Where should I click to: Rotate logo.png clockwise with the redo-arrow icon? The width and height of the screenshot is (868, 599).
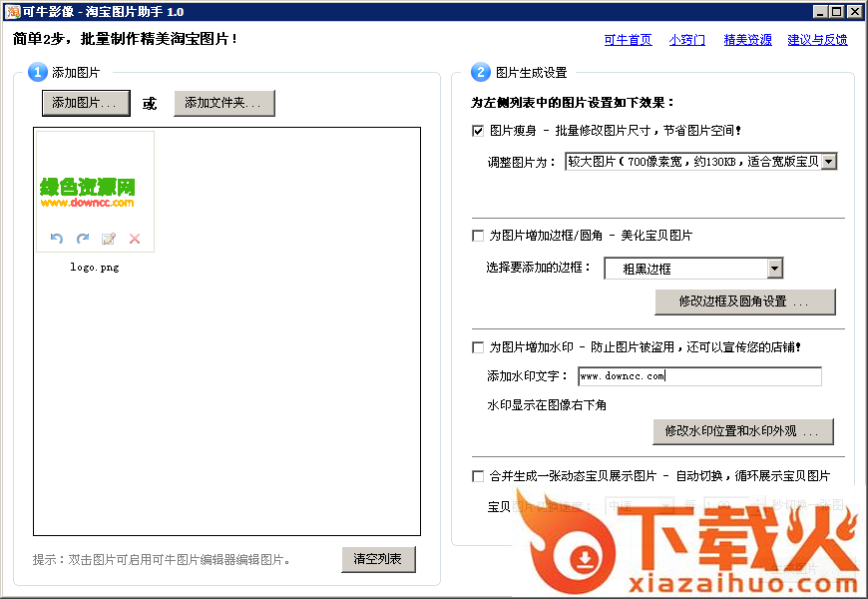83,239
